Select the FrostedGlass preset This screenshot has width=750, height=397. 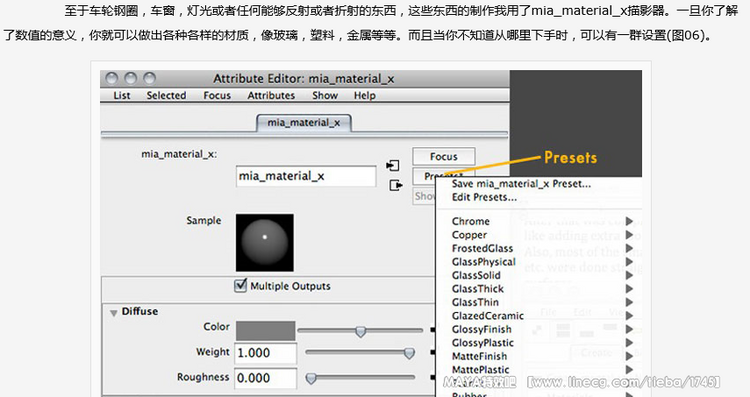(482, 248)
